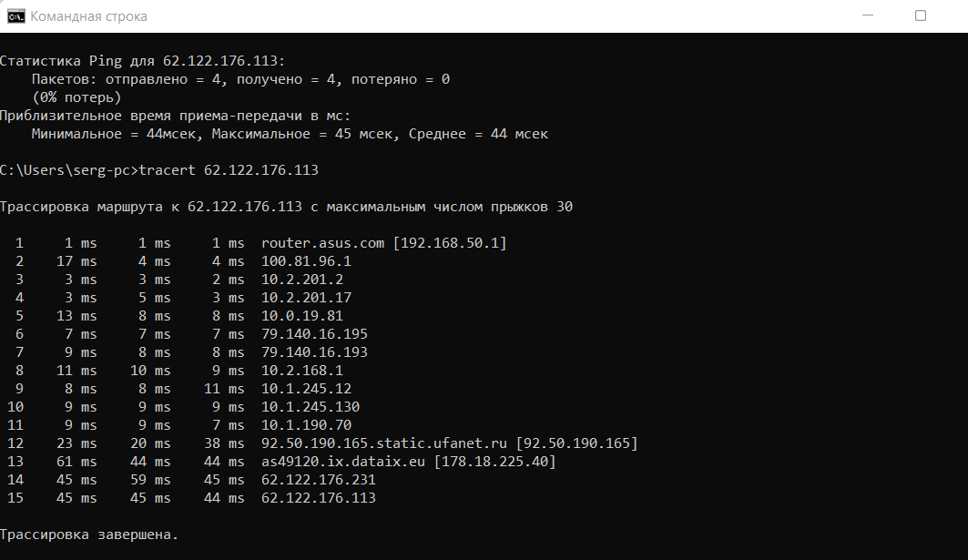The width and height of the screenshot is (968, 560).
Task: Click address 79.140.16.193 in hop 7
Action: [x=314, y=352]
